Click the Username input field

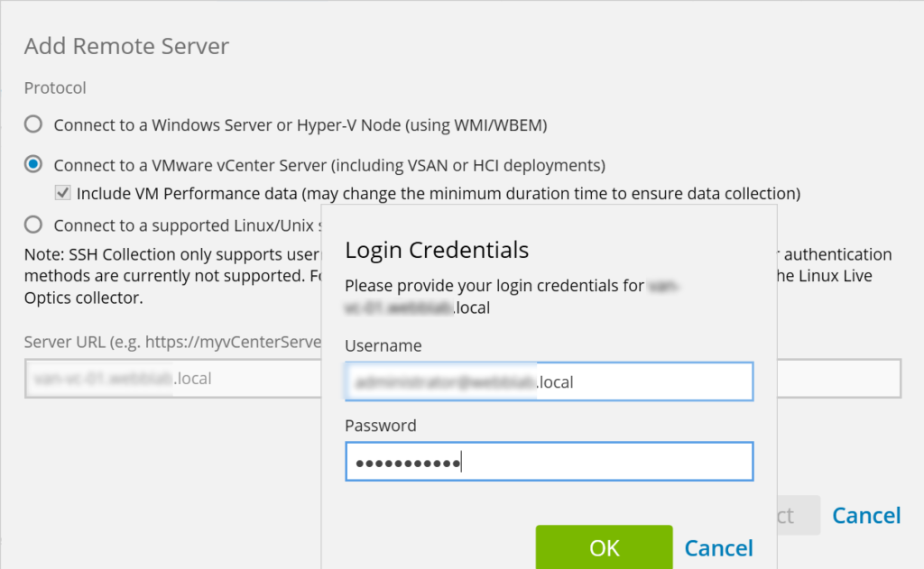pyautogui.click(x=549, y=381)
